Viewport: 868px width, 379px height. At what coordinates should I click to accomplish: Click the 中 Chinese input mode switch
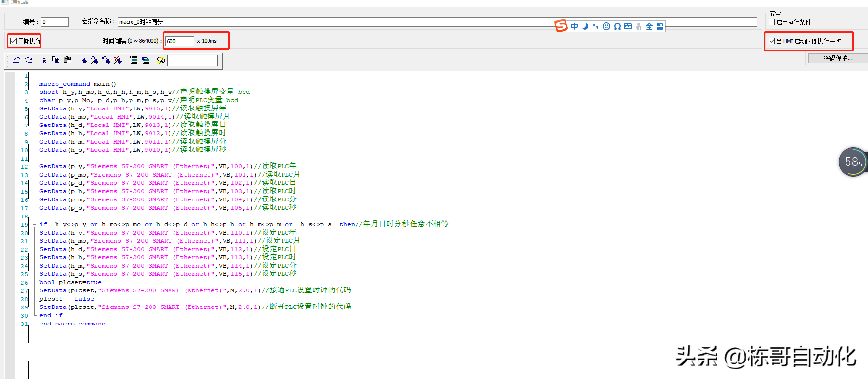[574, 26]
